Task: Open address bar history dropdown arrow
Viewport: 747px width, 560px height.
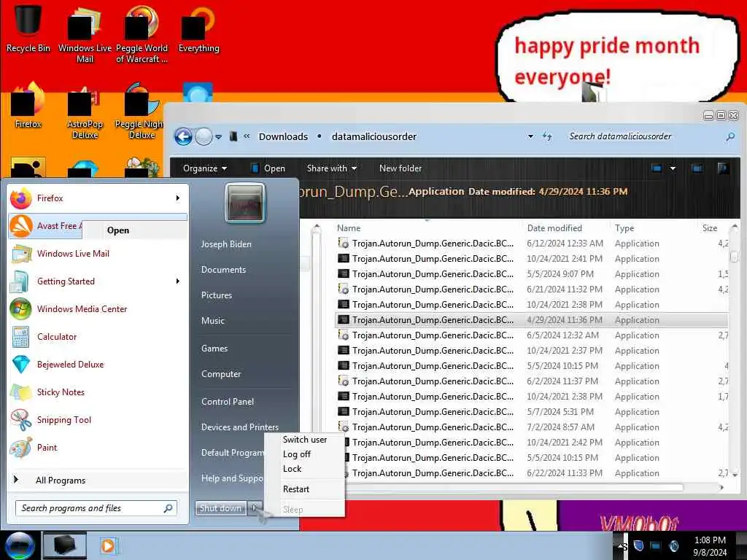Action: click(x=530, y=136)
